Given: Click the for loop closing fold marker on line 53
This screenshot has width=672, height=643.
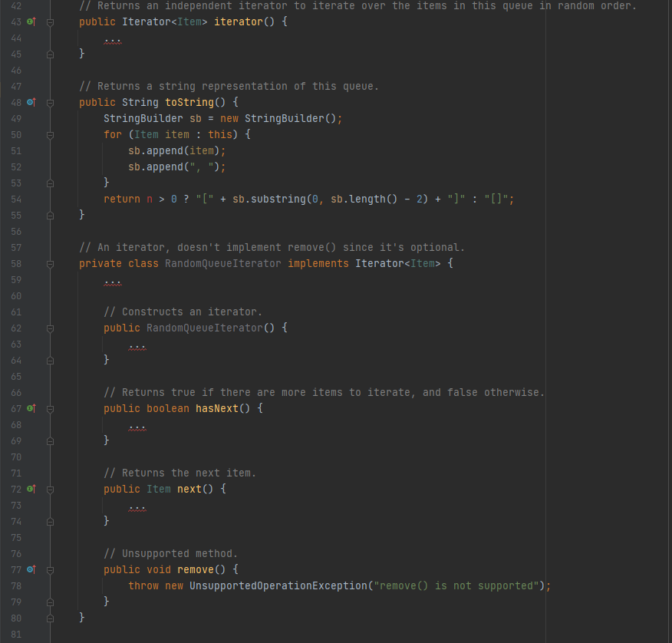Looking at the screenshot, I should 50,183.
